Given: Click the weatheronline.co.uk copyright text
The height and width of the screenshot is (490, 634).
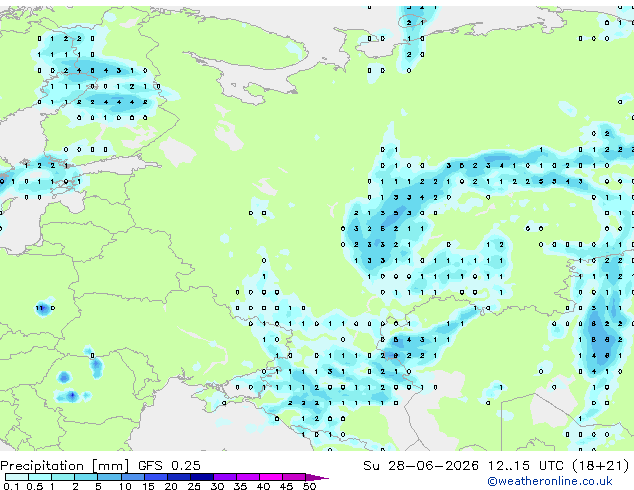Looking at the screenshot, I should tap(549, 481).
